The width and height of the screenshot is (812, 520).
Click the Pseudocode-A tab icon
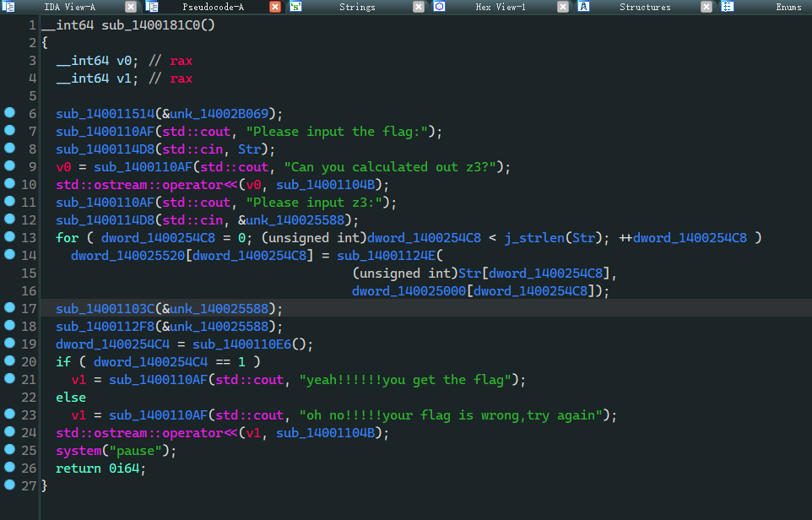pos(152,7)
